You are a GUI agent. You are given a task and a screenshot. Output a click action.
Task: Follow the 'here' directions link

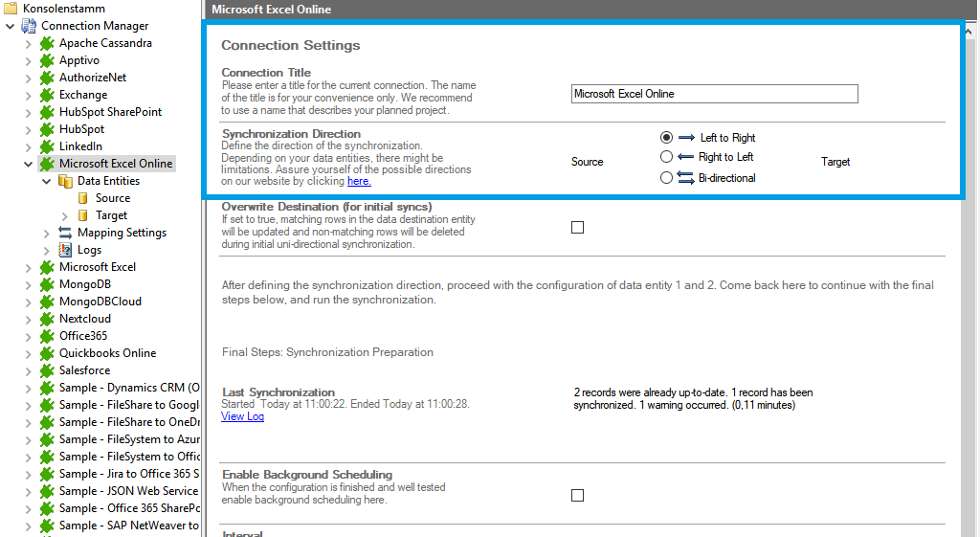click(x=359, y=181)
